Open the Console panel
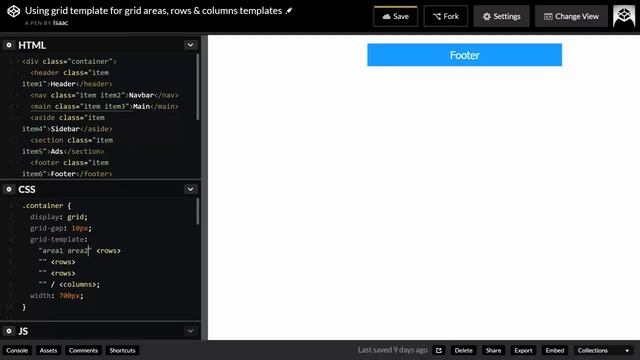This screenshot has height=360, width=640. pos(17,350)
